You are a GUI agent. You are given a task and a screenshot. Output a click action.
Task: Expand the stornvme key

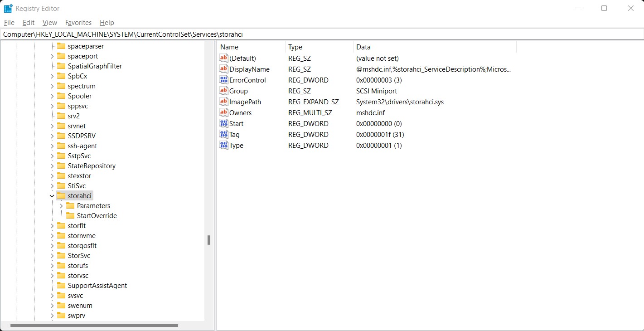[52, 236]
